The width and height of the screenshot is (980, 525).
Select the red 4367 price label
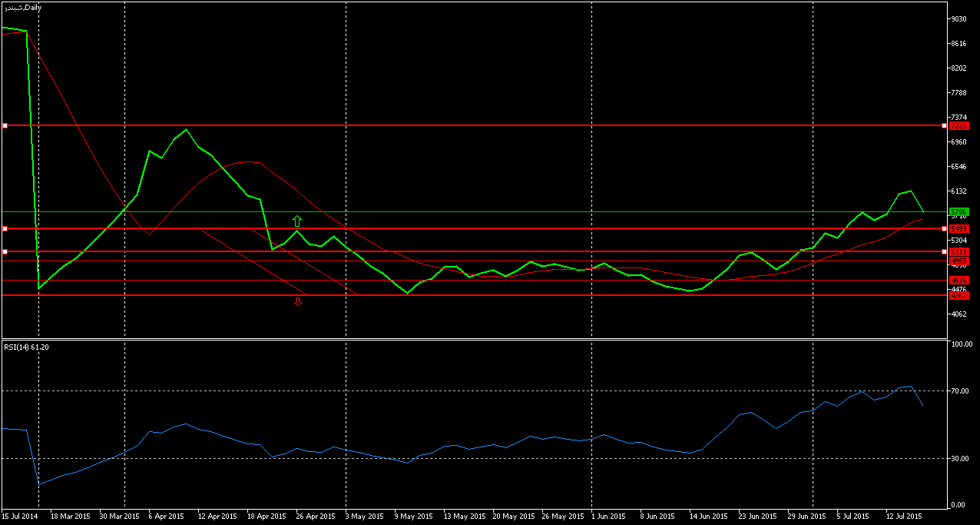pyautogui.click(x=958, y=295)
